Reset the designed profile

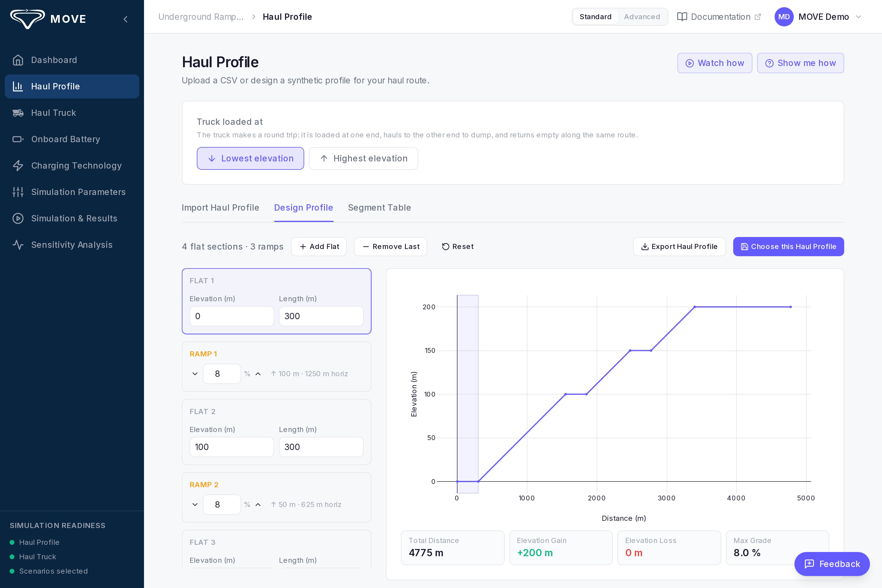click(457, 247)
